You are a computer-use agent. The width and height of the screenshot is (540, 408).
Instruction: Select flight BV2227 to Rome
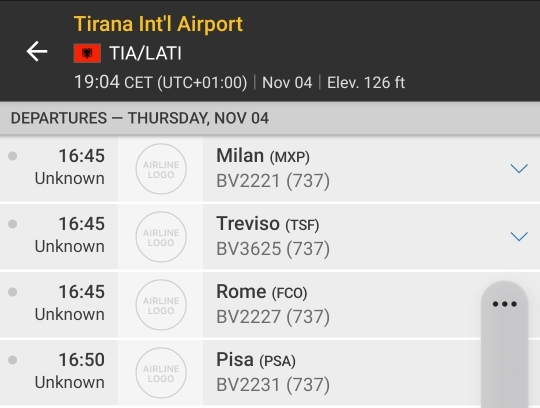pos(270,304)
